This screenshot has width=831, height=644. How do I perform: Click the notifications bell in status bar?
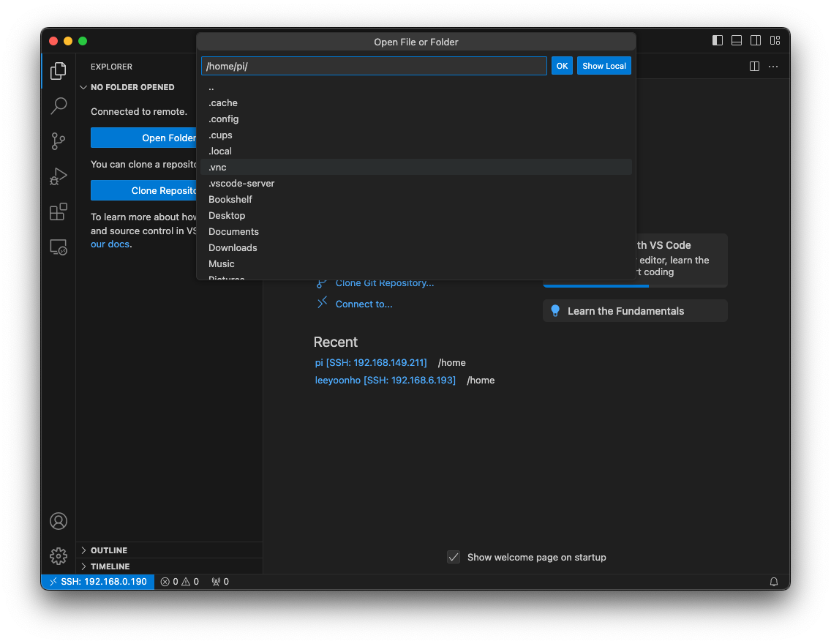[x=774, y=582]
